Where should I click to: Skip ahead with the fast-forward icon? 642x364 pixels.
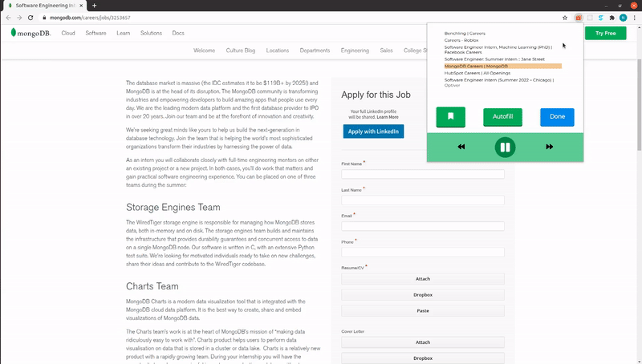click(549, 147)
